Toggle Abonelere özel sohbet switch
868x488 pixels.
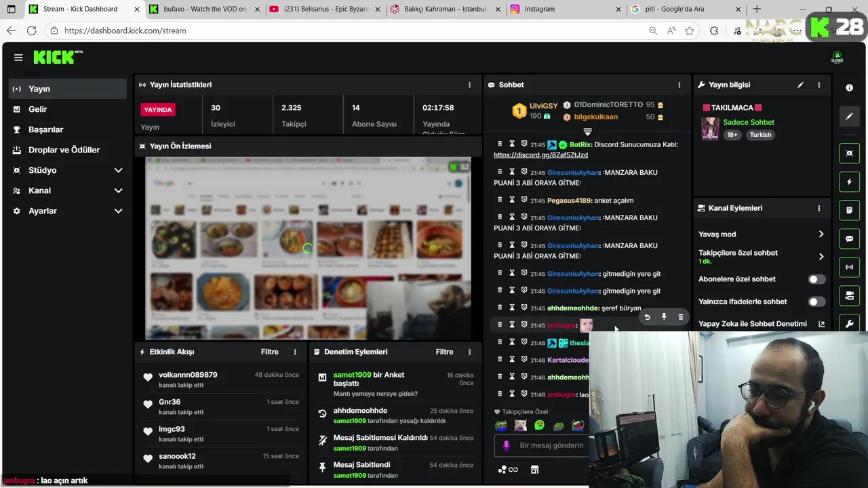tap(816, 279)
